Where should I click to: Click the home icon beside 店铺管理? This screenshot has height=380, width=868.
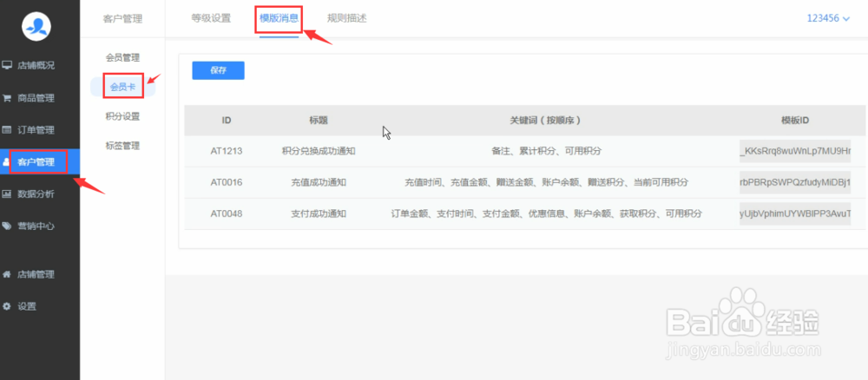tap(7, 274)
